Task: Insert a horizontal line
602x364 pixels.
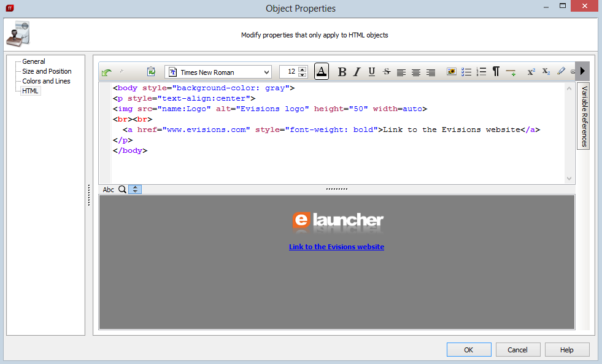Action: point(511,72)
